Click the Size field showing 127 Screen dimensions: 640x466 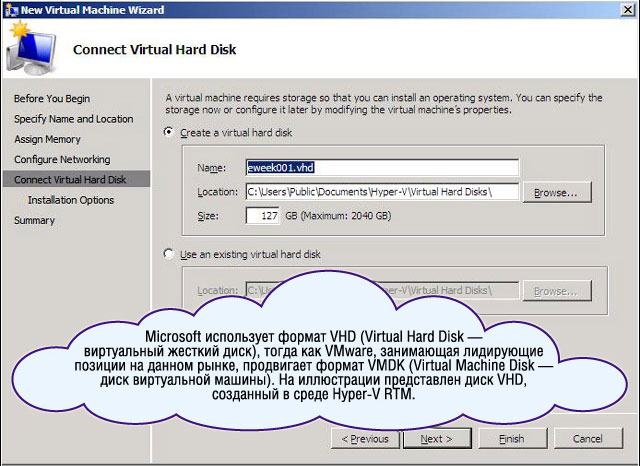point(262,215)
